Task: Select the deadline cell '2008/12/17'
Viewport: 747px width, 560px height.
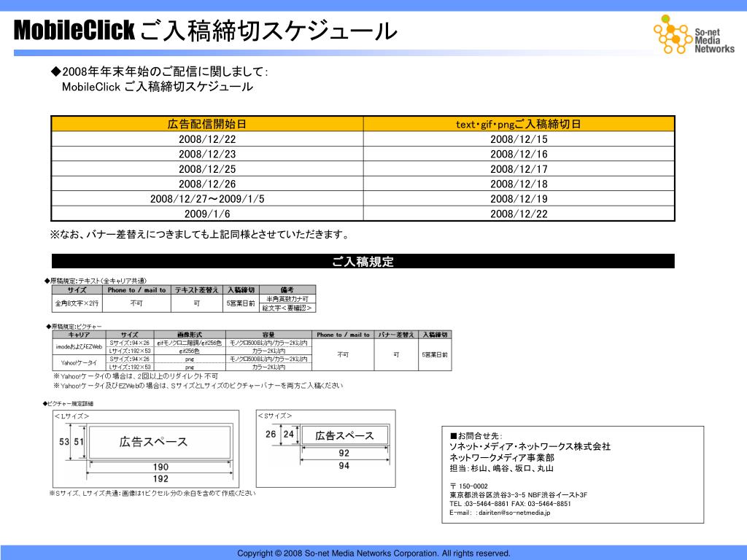Action: tap(519, 169)
